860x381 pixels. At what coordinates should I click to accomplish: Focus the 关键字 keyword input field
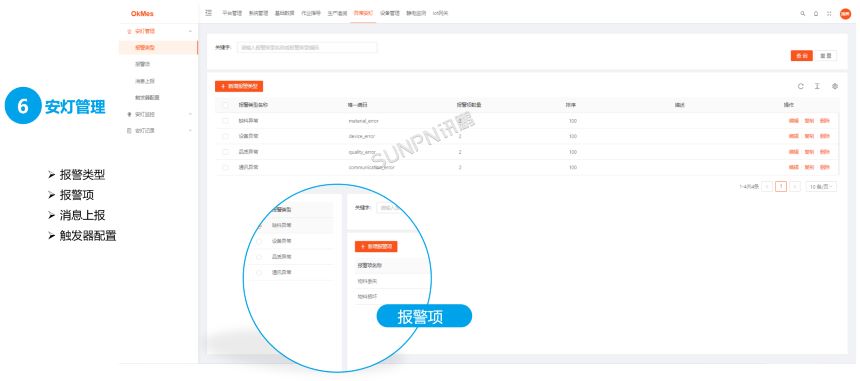307,48
